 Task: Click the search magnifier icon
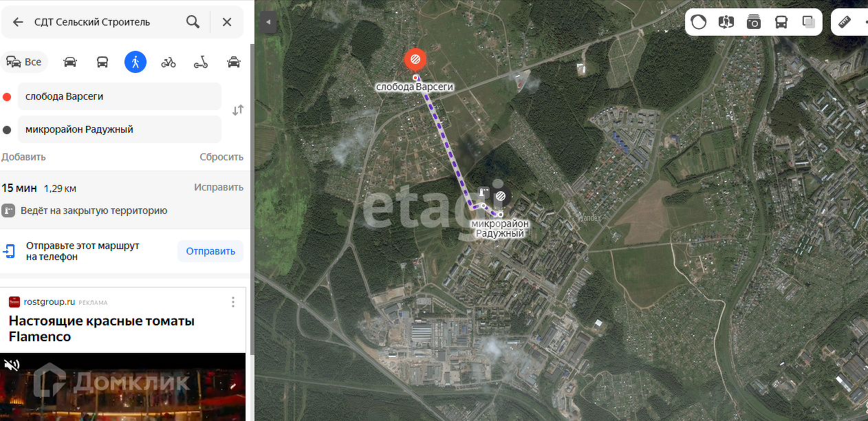[193, 22]
